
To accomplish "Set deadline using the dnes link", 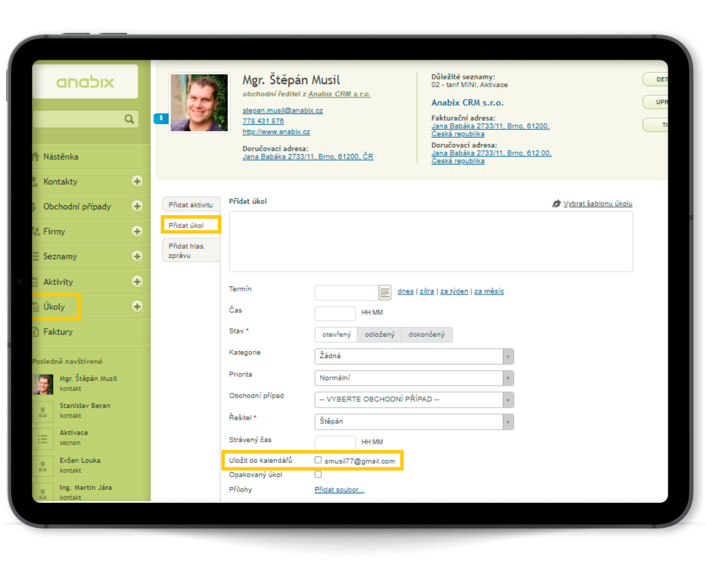I will [406, 291].
